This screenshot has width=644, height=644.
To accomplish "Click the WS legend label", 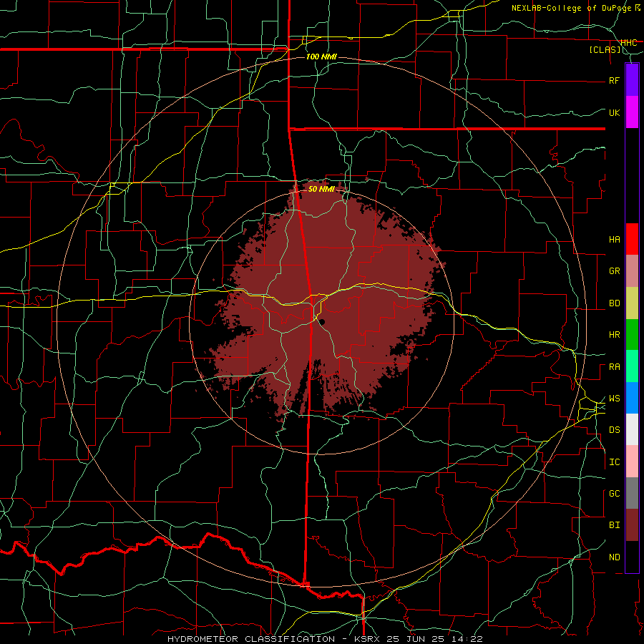I will [614, 399].
